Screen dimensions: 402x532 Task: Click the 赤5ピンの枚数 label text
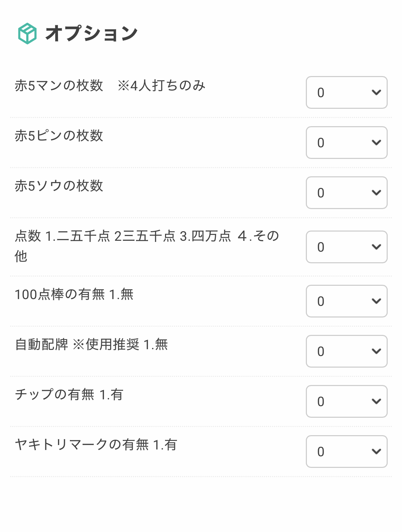click(x=59, y=136)
